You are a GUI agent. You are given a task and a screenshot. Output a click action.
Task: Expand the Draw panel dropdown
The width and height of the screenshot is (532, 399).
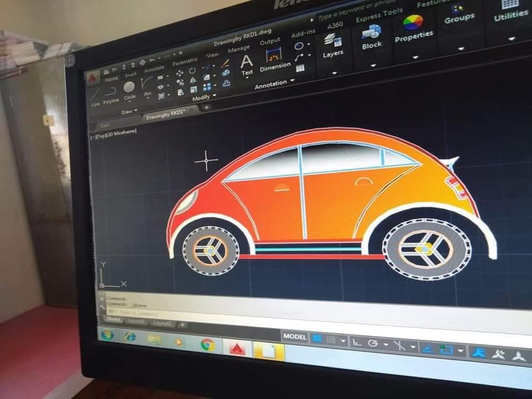[x=136, y=111]
